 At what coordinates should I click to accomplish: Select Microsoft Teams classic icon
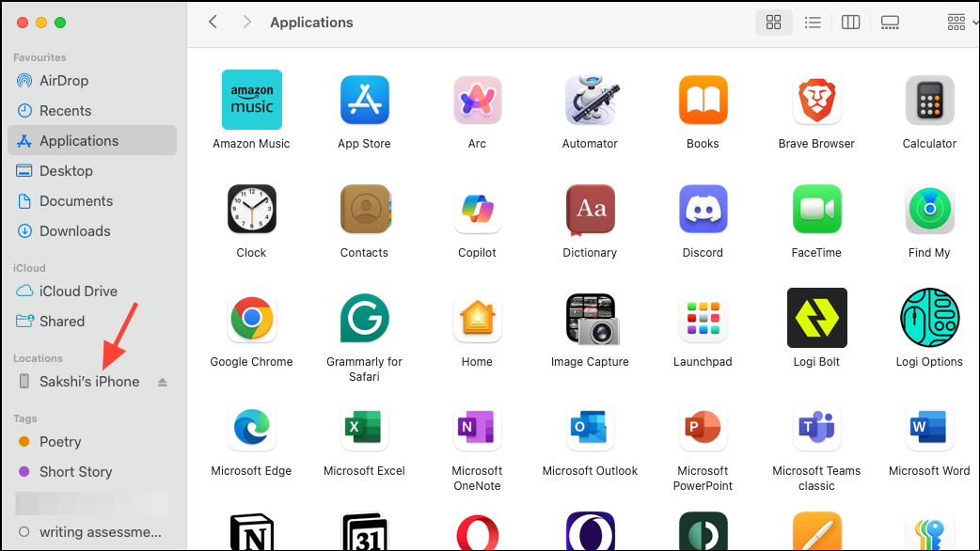816,427
